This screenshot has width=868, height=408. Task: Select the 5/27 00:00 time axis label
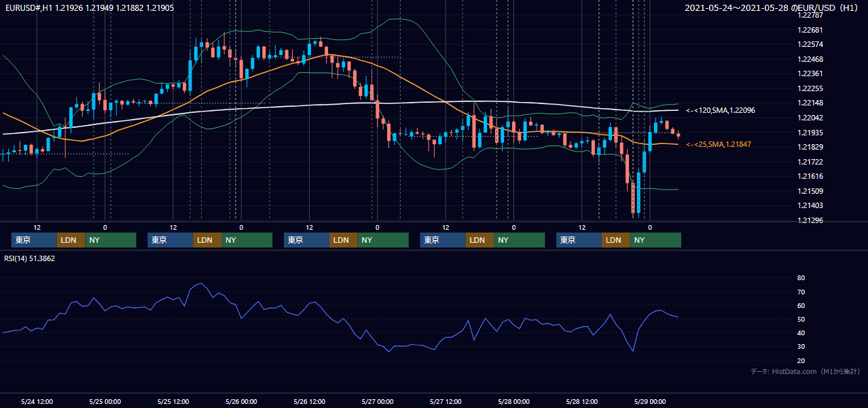[377, 401]
